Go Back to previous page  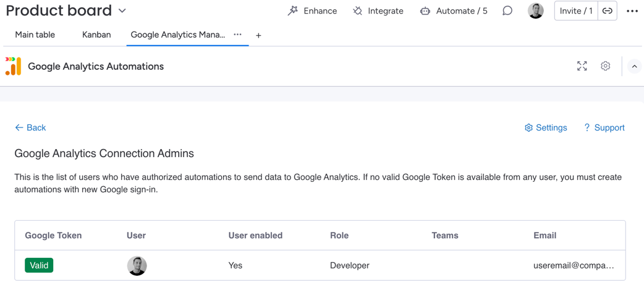pyautogui.click(x=30, y=127)
